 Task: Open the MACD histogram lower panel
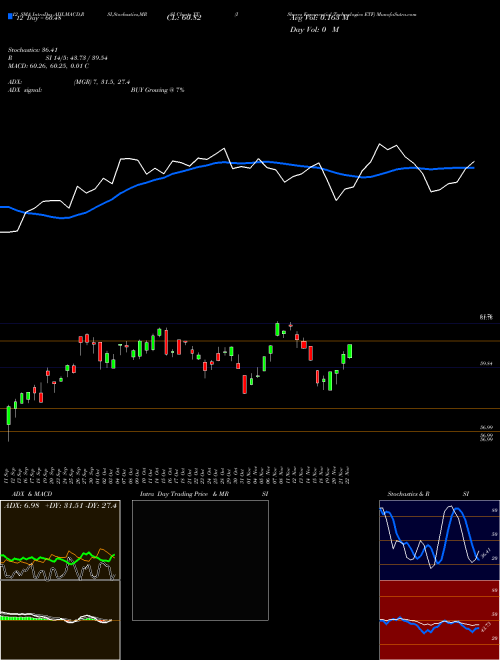pyautogui.click(x=60, y=620)
